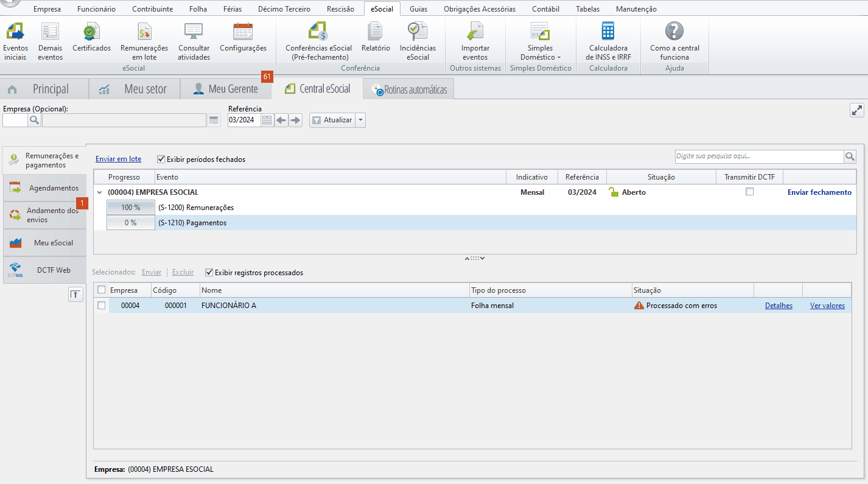Toggle Exibir períodos fechados checkbox
This screenshot has height=484, width=868.
pyautogui.click(x=161, y=160)
